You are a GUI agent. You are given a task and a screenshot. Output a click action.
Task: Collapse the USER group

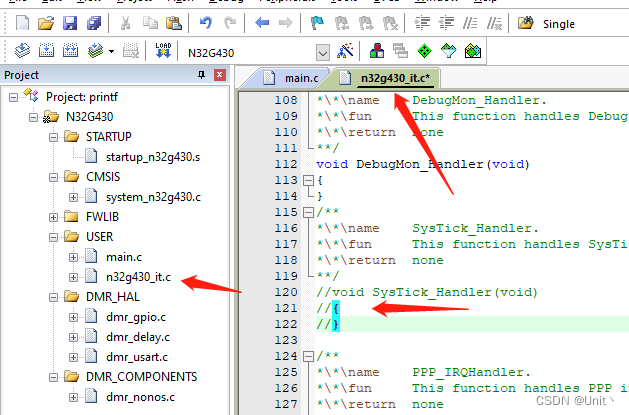pyautogui.click(x=53, y=237)
